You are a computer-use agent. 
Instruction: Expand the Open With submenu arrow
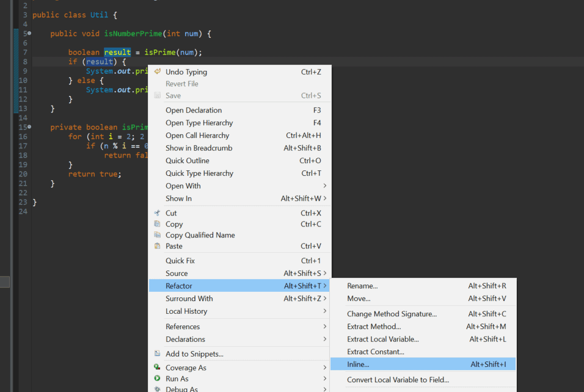coord(325,186)
